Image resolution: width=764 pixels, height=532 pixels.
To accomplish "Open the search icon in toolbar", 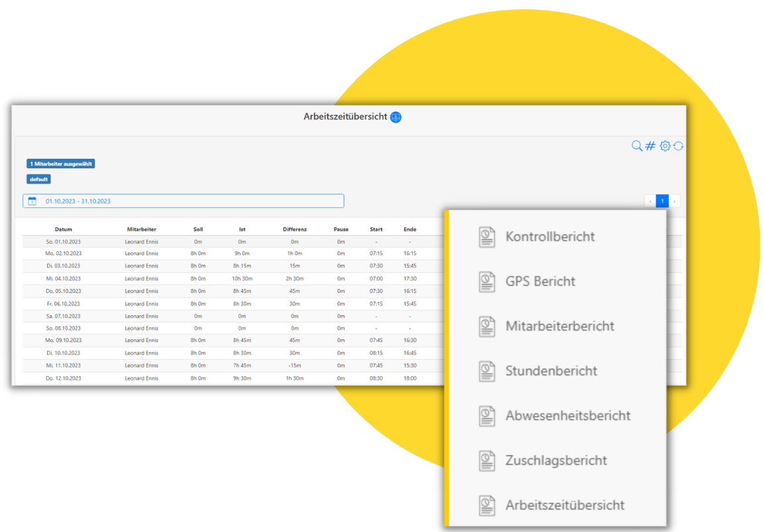I will point(637,146).
